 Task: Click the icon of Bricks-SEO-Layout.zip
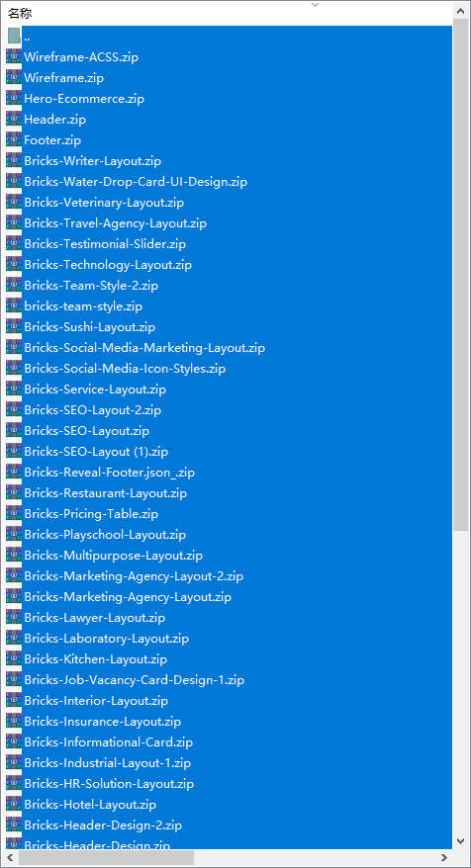[14, 431]
